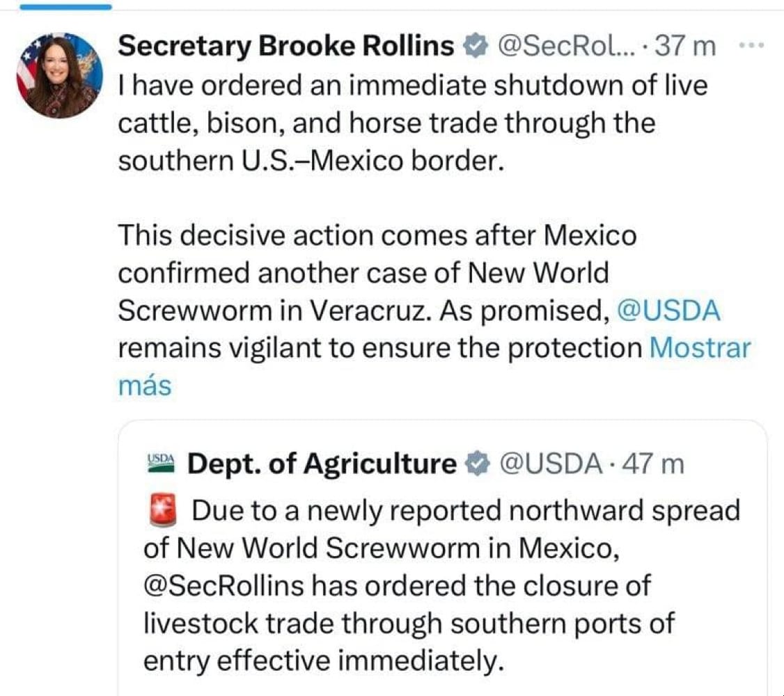Open the @USDA handle in quoted tweet

pyautogui.click(x=551, y=464)
